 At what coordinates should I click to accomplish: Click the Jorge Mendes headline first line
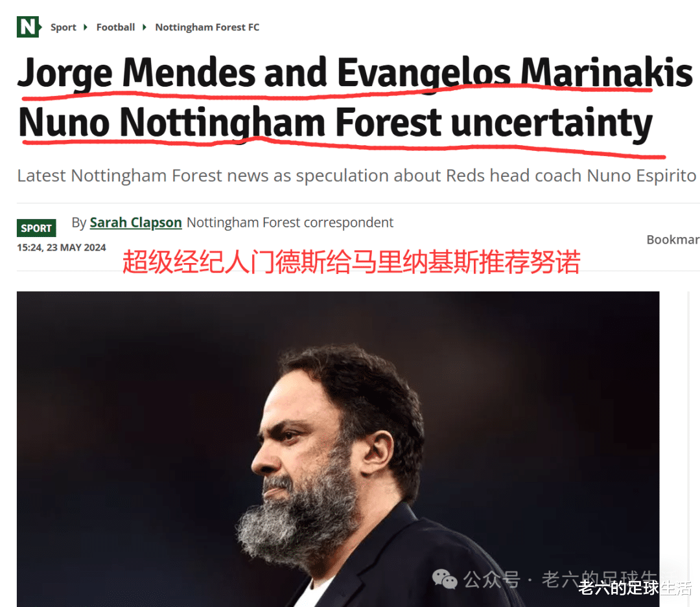355,73
